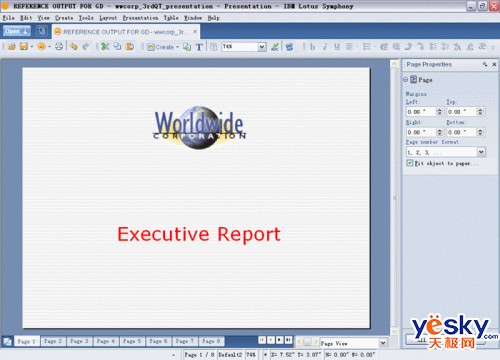500x360 pixels.
Task: Click the Copy icon in the toolbar
Action: 117,47
